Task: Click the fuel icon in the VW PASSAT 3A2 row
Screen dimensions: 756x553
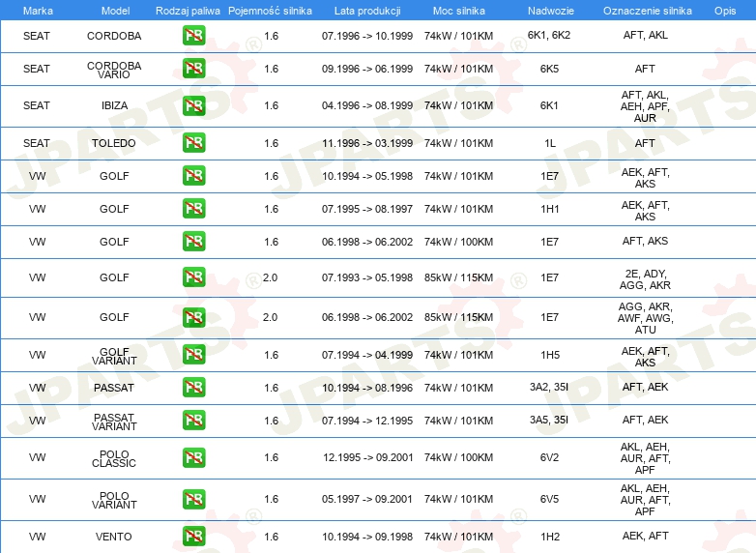Action: pos(193,387)
